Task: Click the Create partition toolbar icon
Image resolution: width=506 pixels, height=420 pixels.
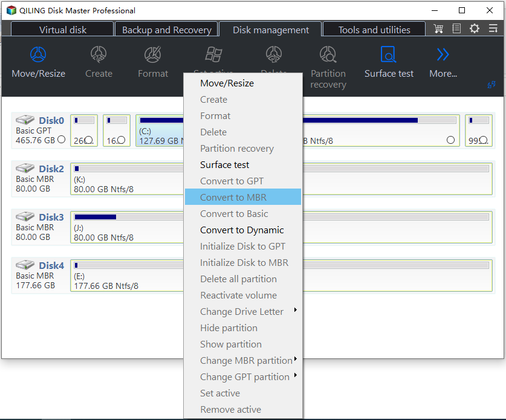Action: click(99, 54)
